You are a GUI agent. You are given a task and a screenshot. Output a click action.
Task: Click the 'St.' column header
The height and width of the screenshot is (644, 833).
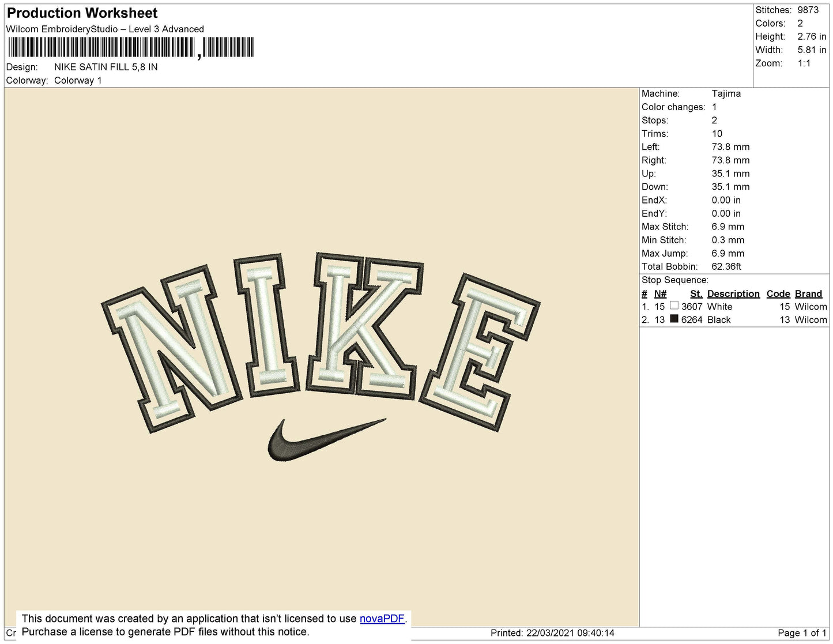coord(696,293)
